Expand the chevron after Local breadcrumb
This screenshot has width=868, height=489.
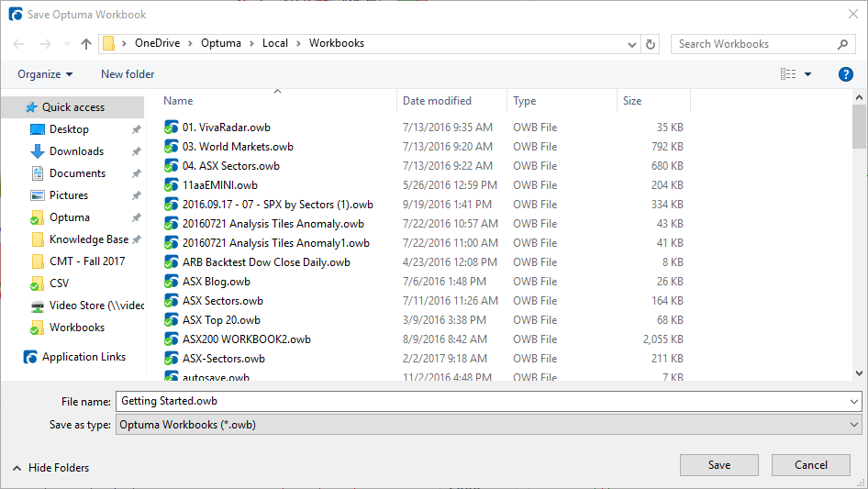[x=298, y=44]
